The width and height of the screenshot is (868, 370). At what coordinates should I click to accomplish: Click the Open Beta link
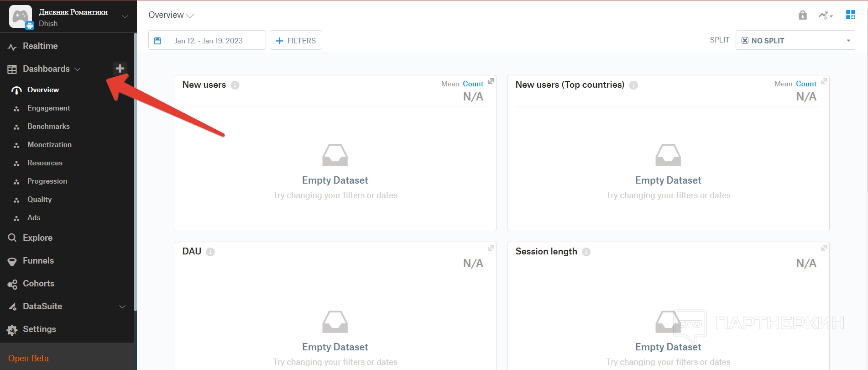(x=28, y=359)
